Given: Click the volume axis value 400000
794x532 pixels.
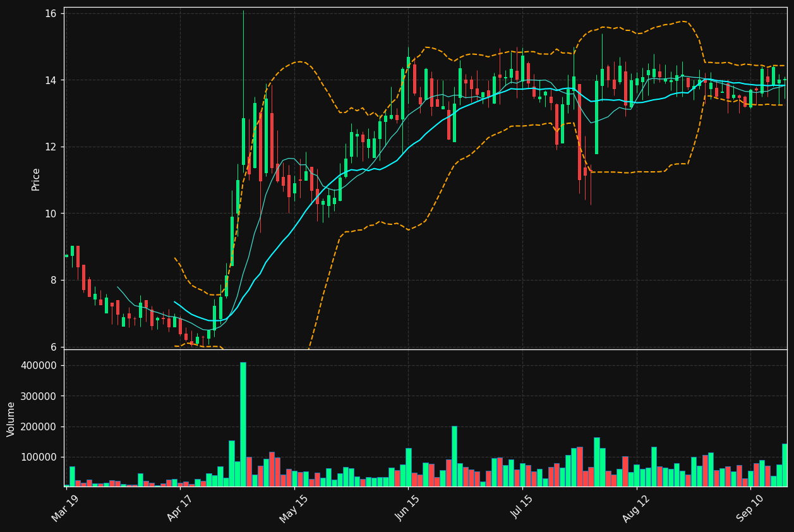Looking at the screenshot, I should click(40, 366).
